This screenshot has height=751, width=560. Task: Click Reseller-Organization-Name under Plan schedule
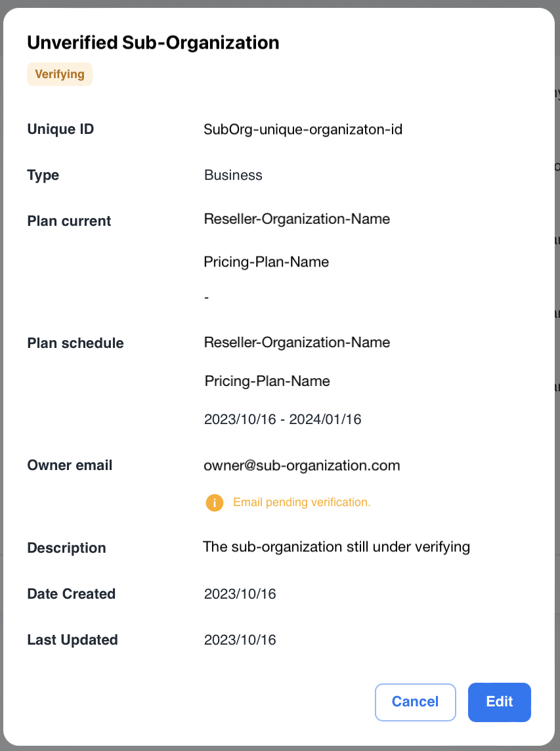(x=297, y=343)
